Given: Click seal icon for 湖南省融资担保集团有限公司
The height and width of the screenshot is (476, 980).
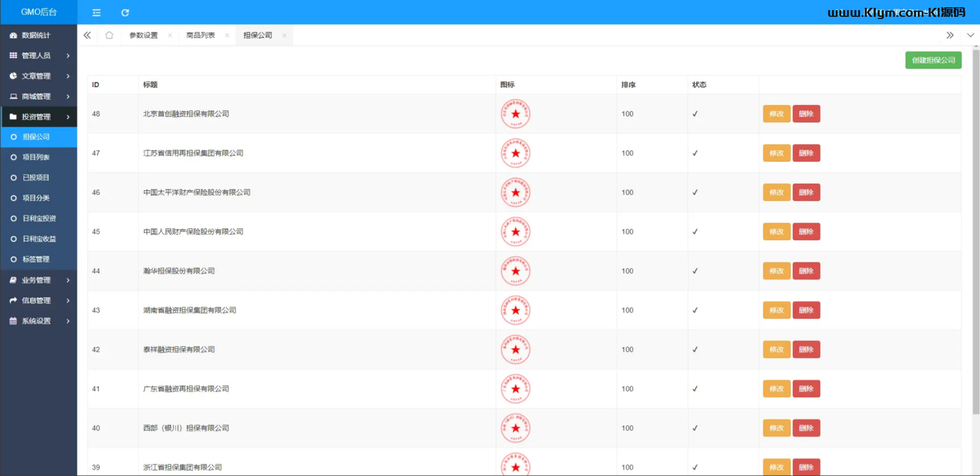Looking at the screenshot, I should coord(516,310).
